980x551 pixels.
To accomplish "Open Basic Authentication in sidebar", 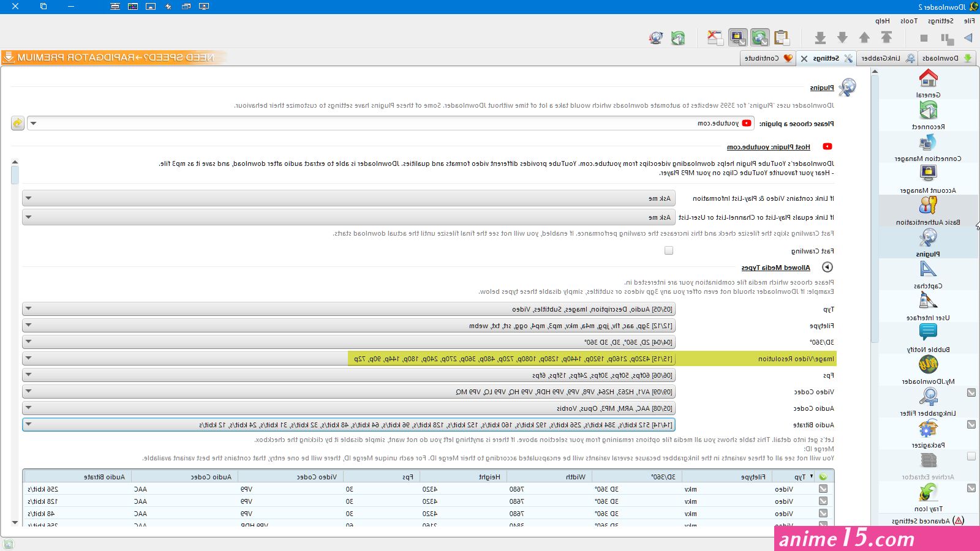I will (929, 211).
